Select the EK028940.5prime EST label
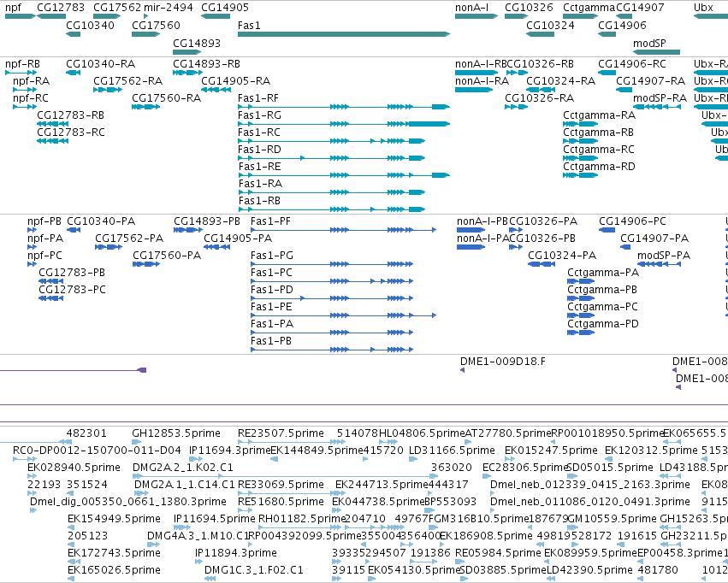Screen dimensions: 728x583 tap(74, 468)
